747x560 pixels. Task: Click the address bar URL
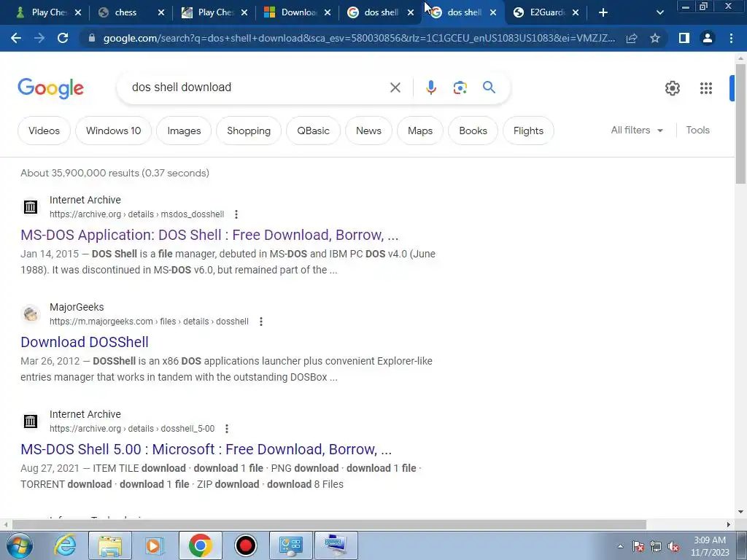pos(359,38)
